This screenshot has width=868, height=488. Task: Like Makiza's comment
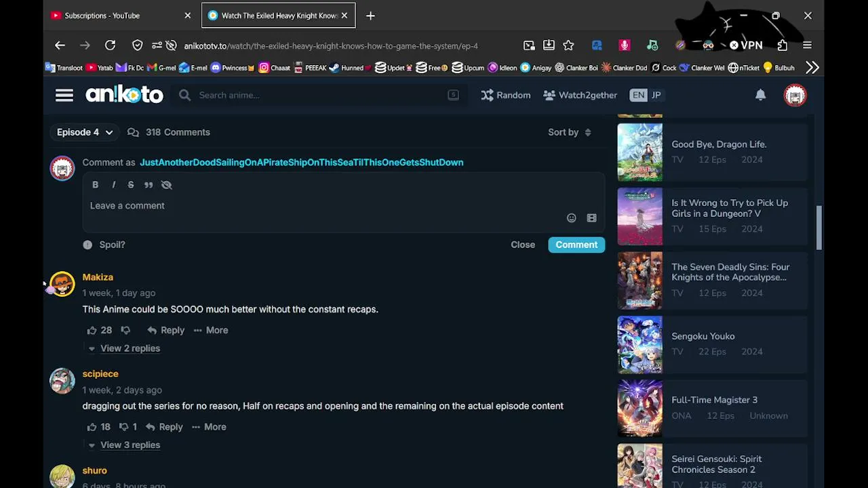92,330
